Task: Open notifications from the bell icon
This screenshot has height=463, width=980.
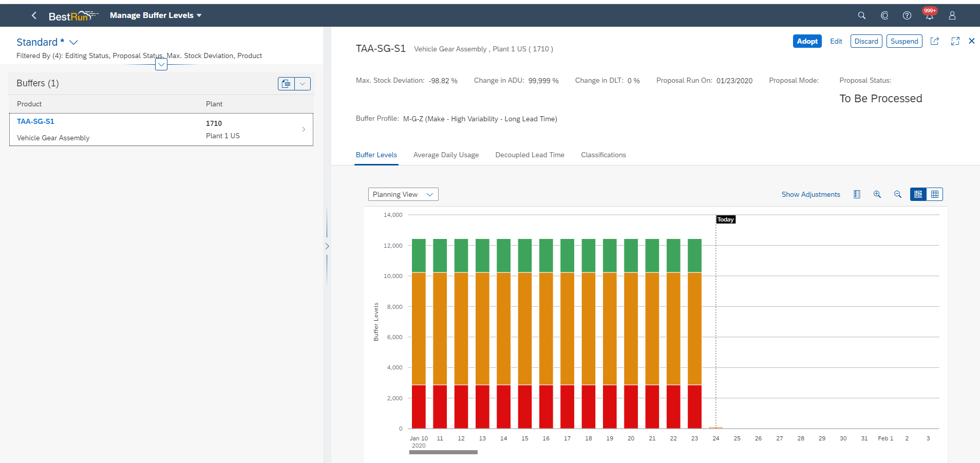Action: coord(929,15)
